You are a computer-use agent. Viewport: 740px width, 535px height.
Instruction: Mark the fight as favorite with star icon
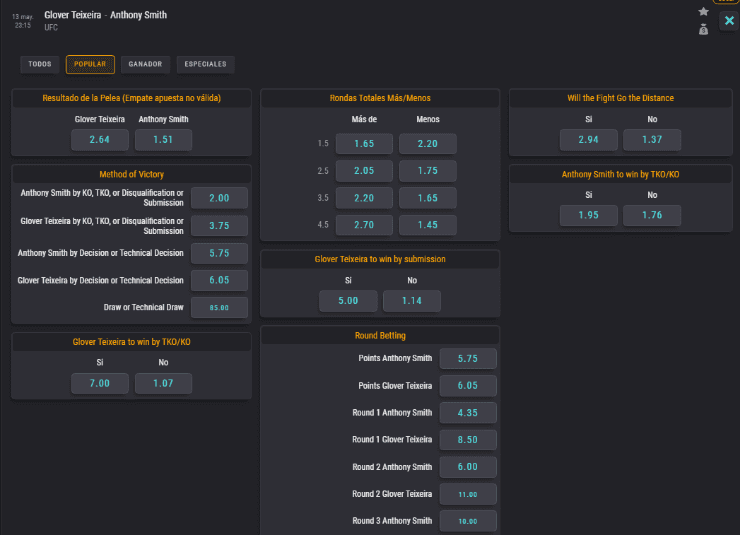704,11
